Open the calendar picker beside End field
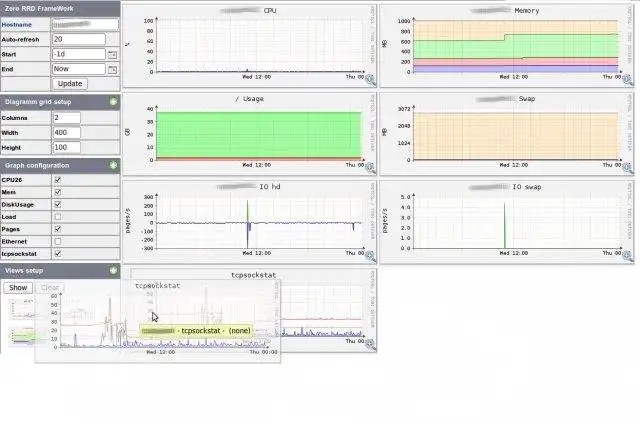 click(112, 69)
